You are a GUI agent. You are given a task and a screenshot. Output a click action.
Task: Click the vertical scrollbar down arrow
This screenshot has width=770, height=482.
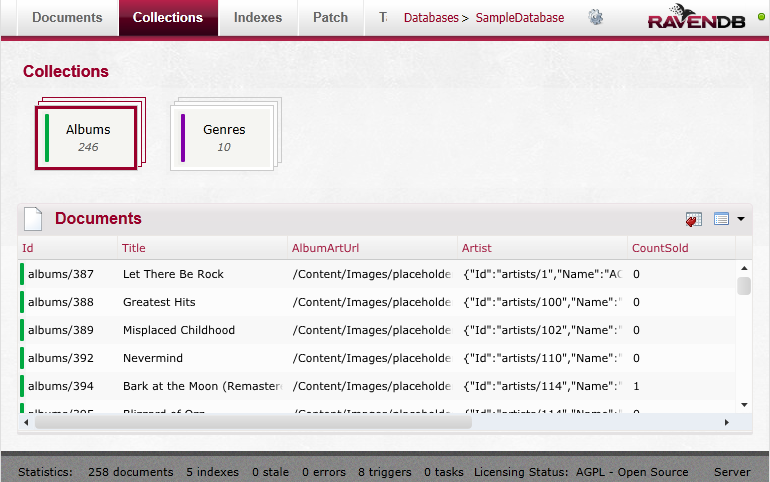(x=744, y=405)
